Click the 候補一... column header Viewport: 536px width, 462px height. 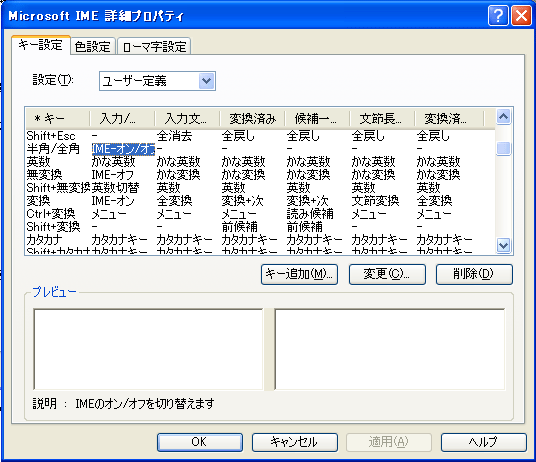click(x=317, y=119)
